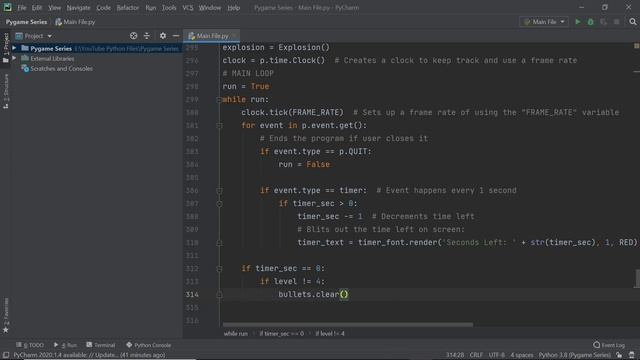Open the Help menu

(233, 8)
